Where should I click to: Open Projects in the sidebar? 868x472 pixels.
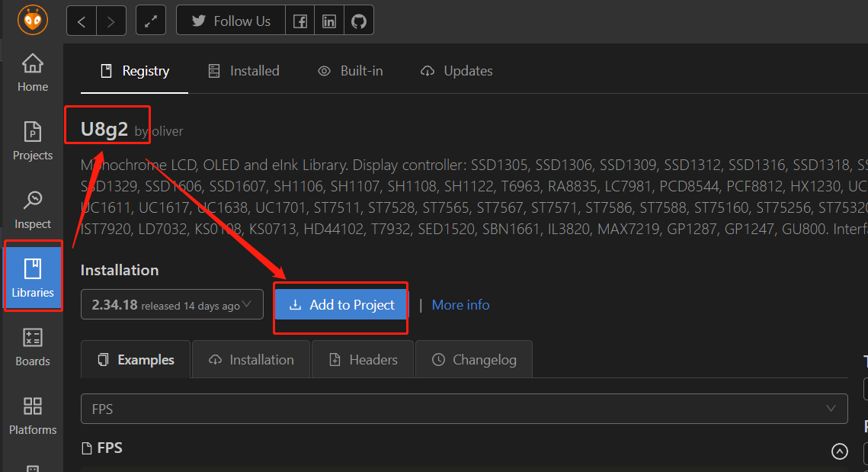[33, 142]
